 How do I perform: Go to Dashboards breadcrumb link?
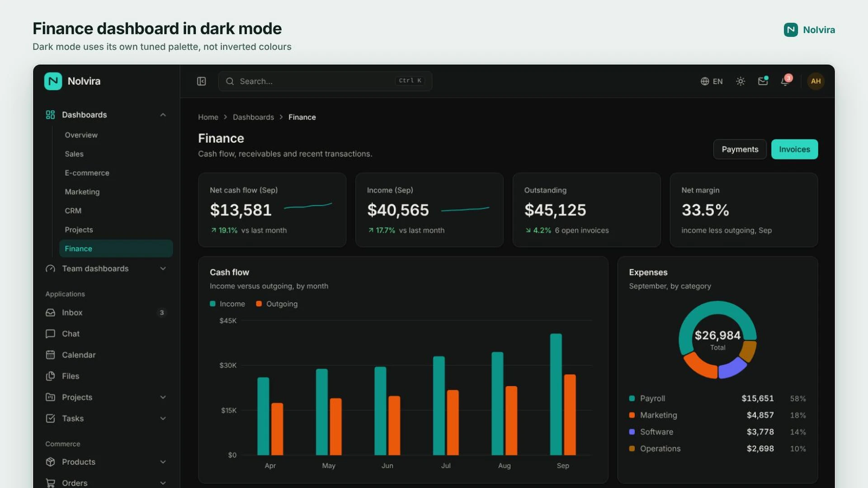pyautogui.click(x=253, y=117)
